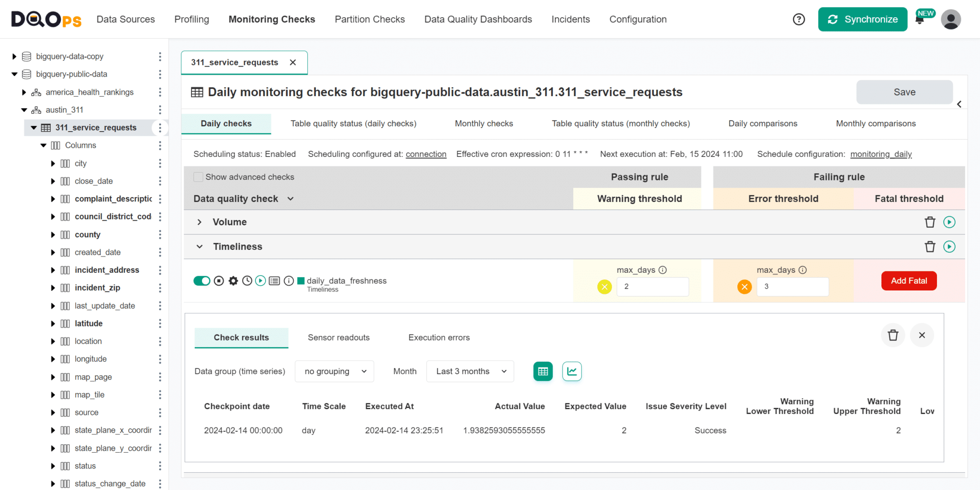Viewport: 980px width, 490px height.
Task: Open the monitoring_daily schedule configuration link
Action: (880, 154)
